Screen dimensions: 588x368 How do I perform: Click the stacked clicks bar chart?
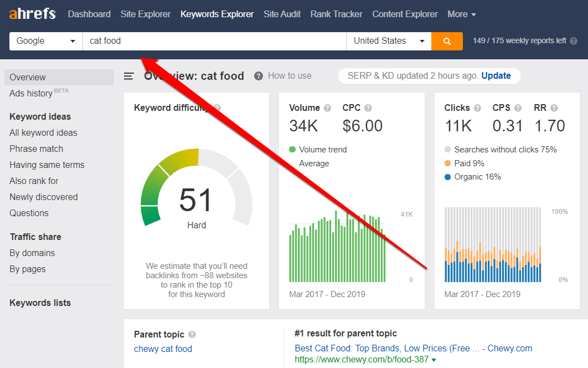(493, 244)
